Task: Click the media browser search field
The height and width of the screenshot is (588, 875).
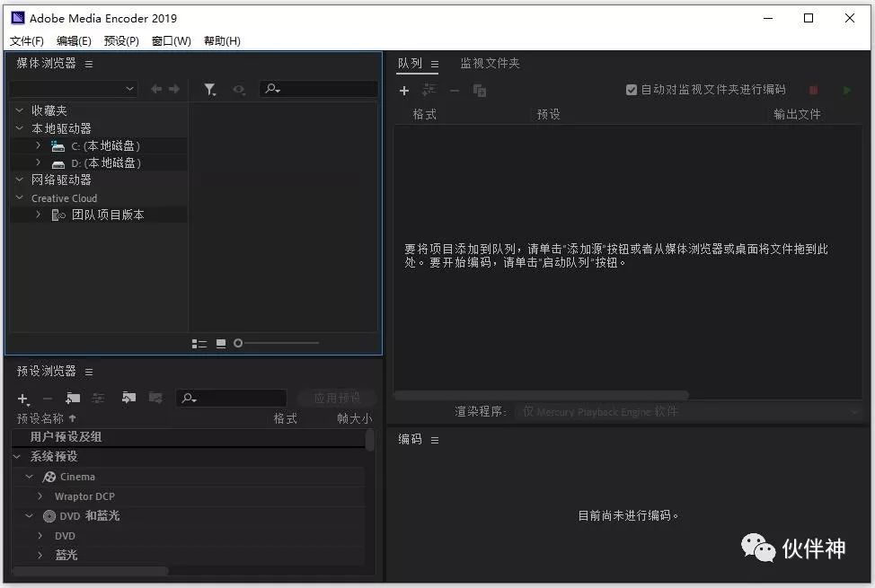Action: click(319, 88)
